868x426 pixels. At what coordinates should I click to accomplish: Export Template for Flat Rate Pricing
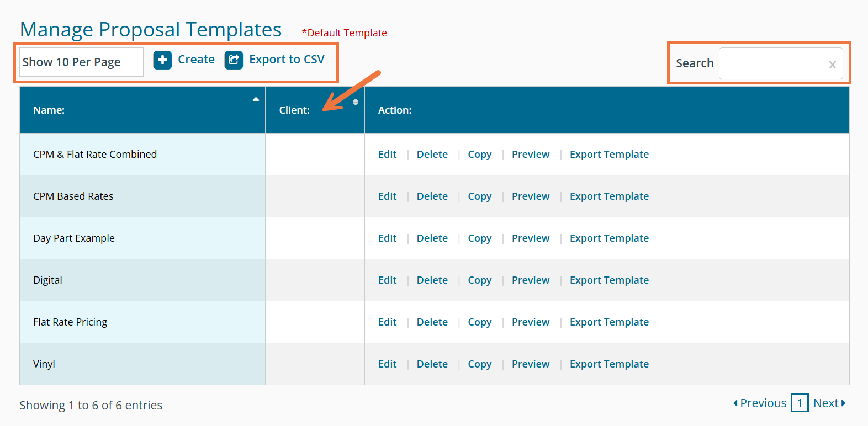(609, 322)
